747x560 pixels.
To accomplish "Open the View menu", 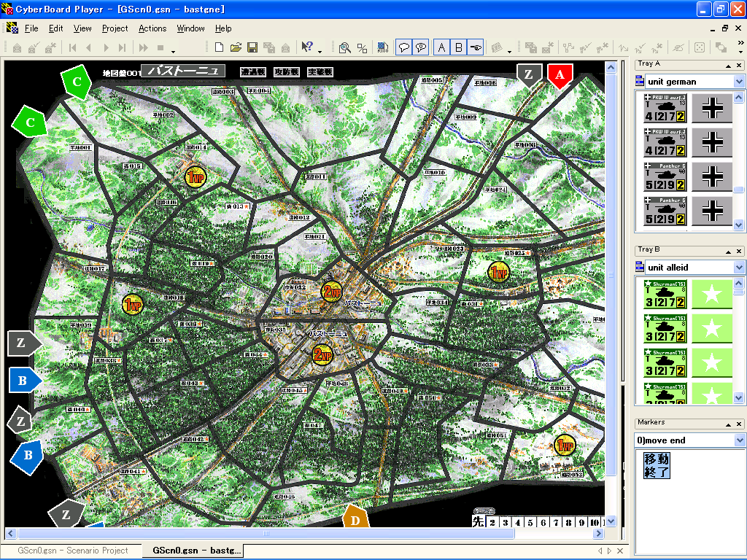I will point(82,28).
